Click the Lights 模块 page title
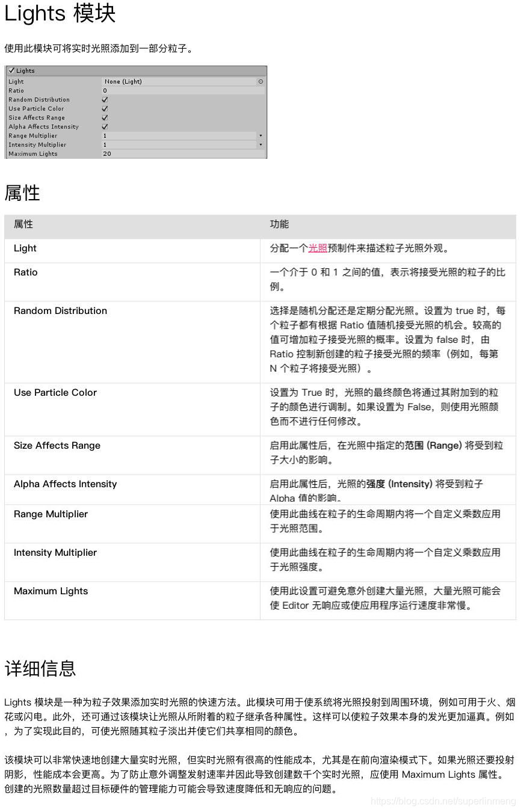Image resolution: width=521 pixels, height=812 pixels. point(60,13)
